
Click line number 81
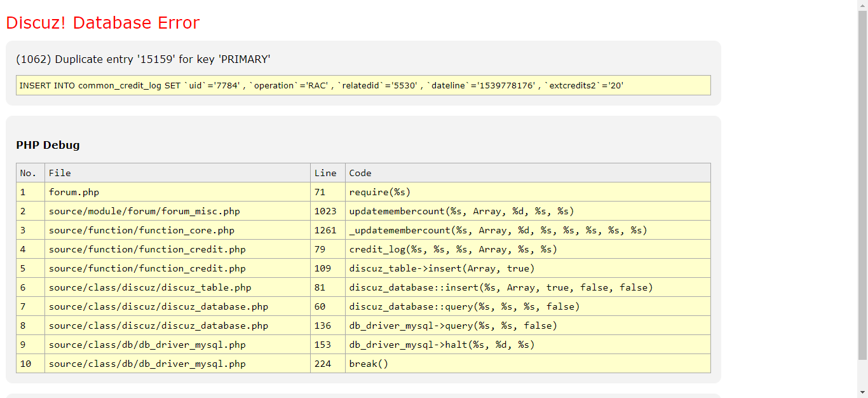click(320, 287)
